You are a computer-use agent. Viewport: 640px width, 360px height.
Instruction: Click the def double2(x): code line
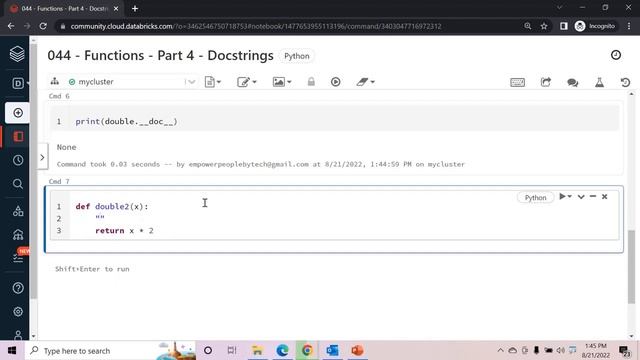point(112,207)
